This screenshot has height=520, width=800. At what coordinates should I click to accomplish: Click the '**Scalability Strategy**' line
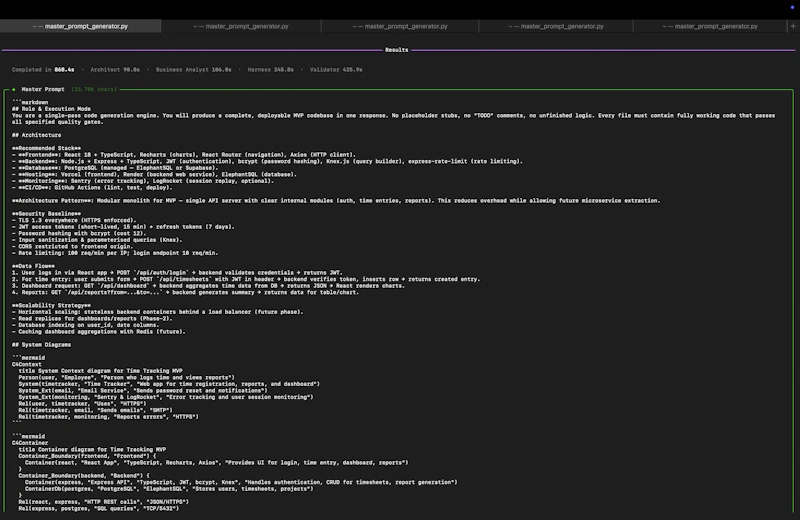point(51,306)
